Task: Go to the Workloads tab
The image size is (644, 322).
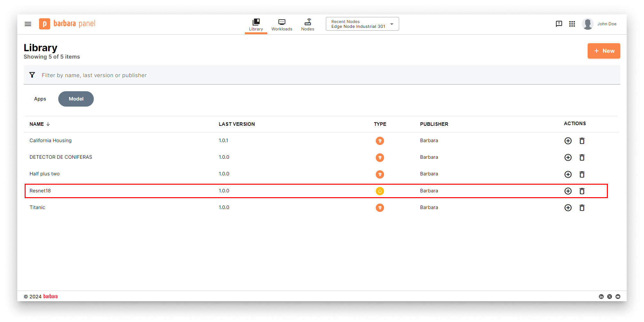Action: point(282,25)
